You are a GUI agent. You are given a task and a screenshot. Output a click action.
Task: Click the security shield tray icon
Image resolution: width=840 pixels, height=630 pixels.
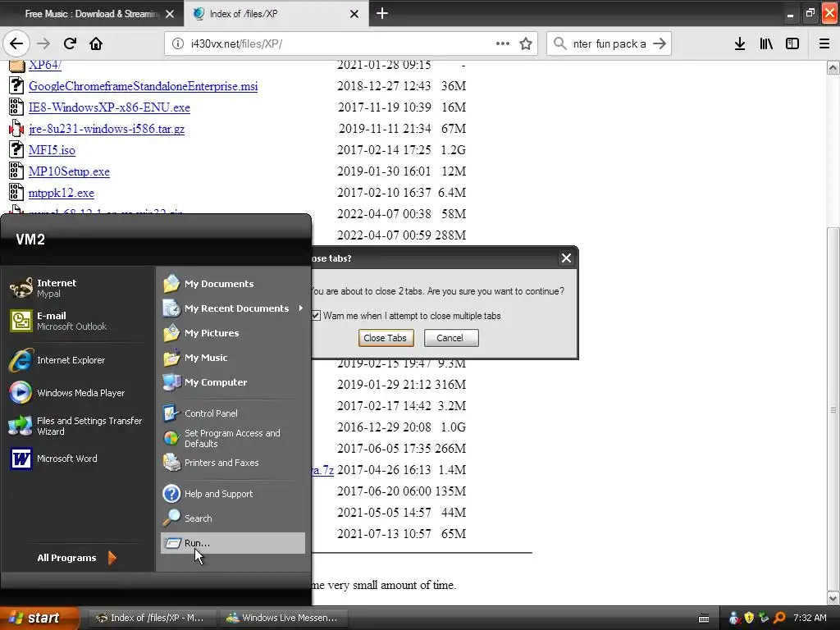point(749,618)
